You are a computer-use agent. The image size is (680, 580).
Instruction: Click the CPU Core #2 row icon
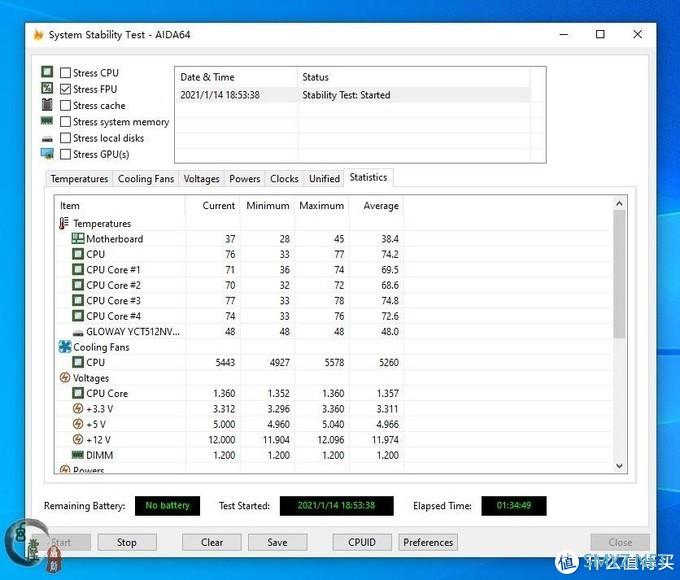click(x=78, y=285)
